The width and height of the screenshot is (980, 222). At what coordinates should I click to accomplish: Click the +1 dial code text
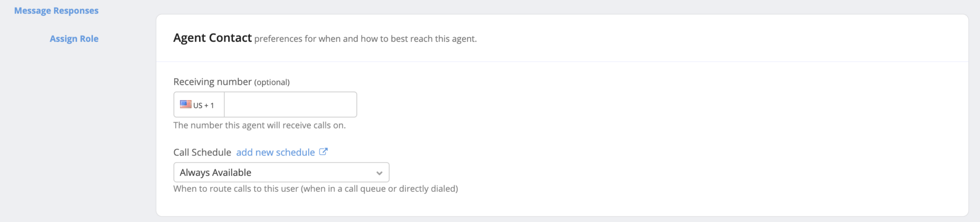pyautogui.click(x=209, y=105)
